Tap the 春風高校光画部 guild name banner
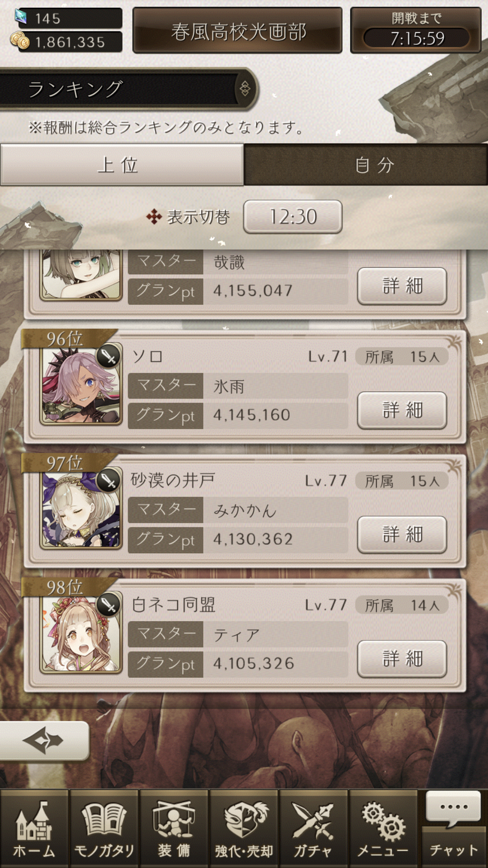 tap(237, 31)
